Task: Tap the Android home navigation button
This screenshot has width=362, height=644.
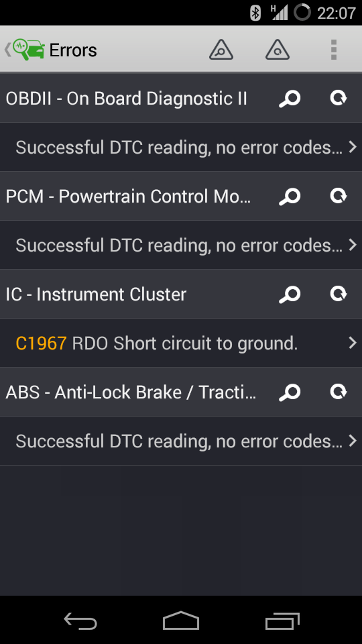Action: pos(181,621)
